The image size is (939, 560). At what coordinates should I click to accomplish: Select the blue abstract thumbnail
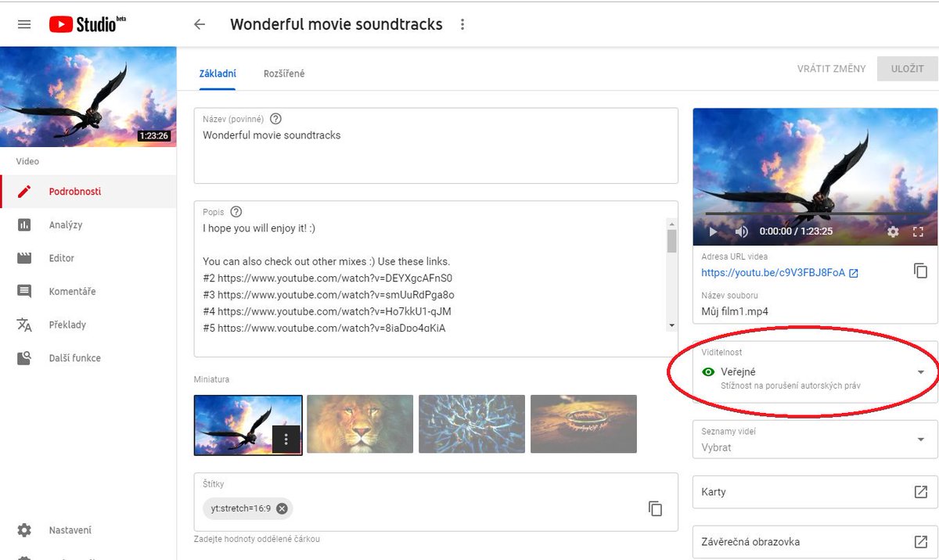(472, 424)
